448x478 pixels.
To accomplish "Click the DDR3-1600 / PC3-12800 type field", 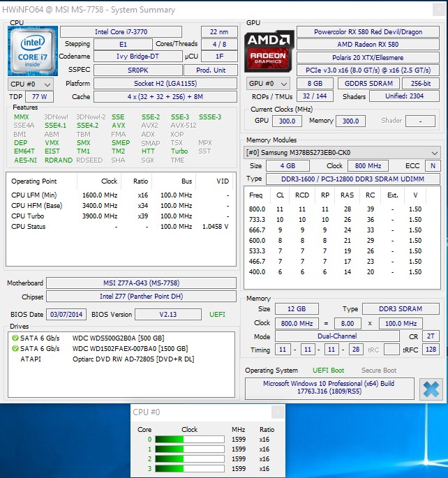I will click(x=353, y=179).
